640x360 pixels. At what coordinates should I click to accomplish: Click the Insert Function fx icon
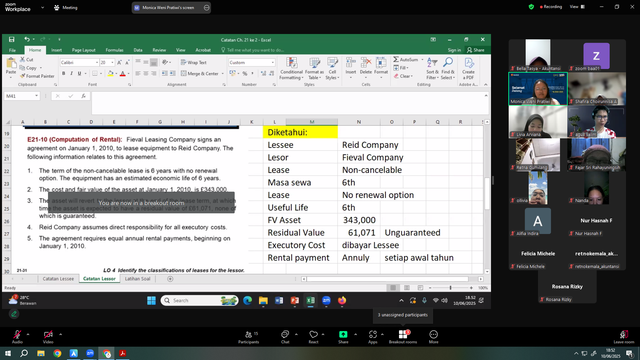(83, 96)
